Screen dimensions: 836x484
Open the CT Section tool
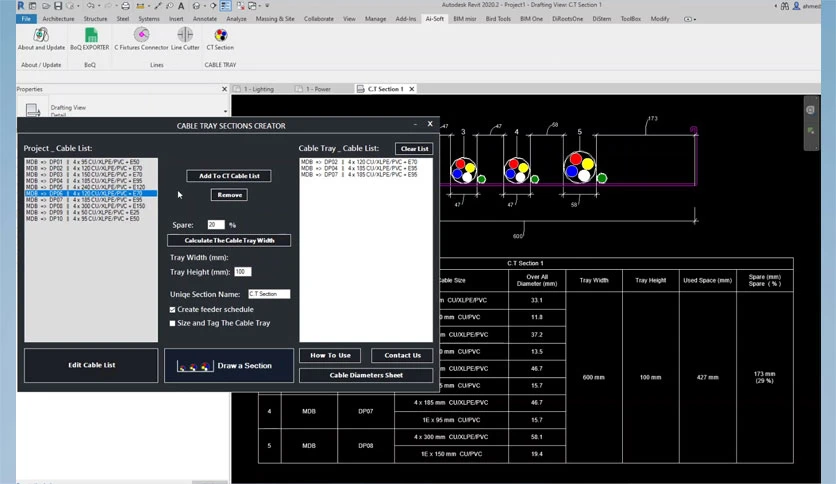click(x=220, y=39)
